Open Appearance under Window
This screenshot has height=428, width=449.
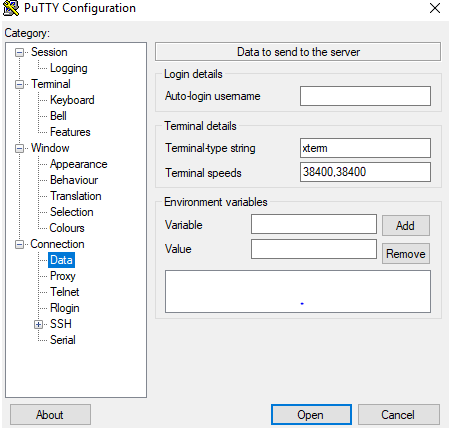[79, 164]
